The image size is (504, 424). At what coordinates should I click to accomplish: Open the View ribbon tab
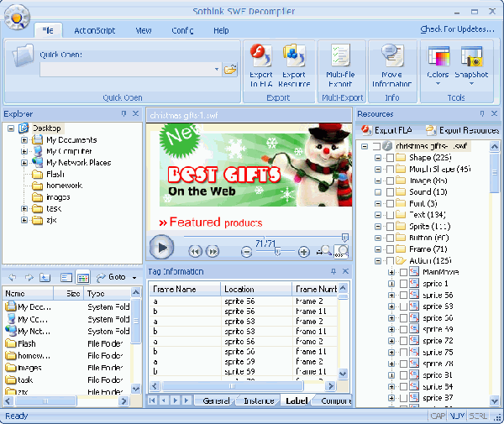pos(144,31)
